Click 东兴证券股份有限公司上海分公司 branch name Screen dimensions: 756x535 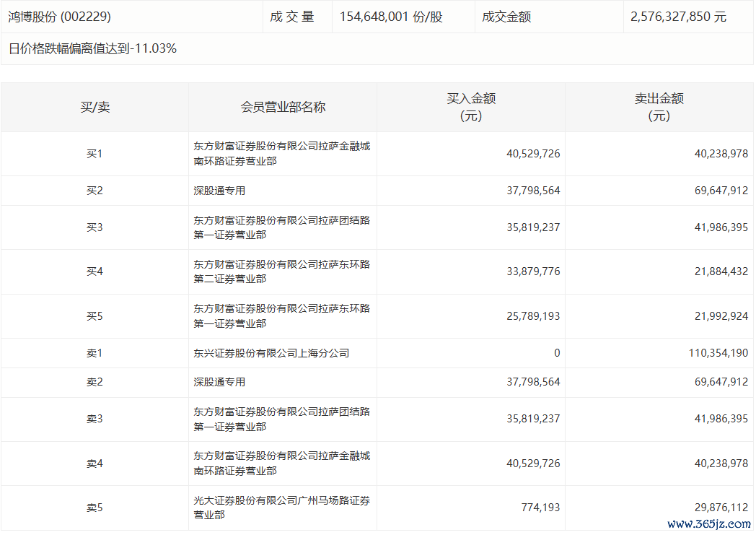coord(271,353)
